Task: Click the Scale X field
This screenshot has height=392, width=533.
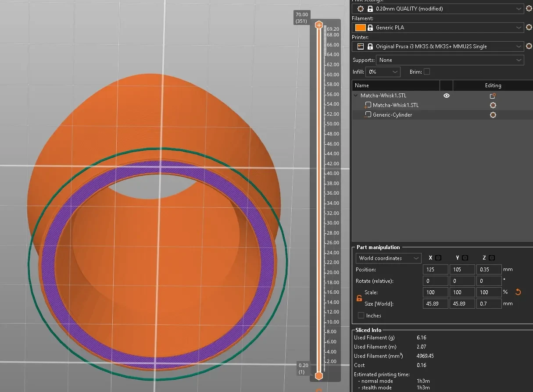Action: pyautogui.click(x=436, y=292)
